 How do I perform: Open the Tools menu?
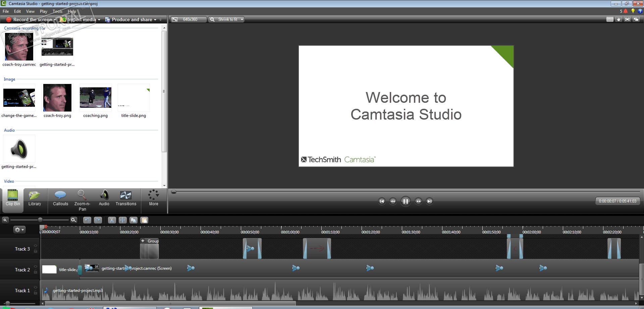click(x=58, y=11)
